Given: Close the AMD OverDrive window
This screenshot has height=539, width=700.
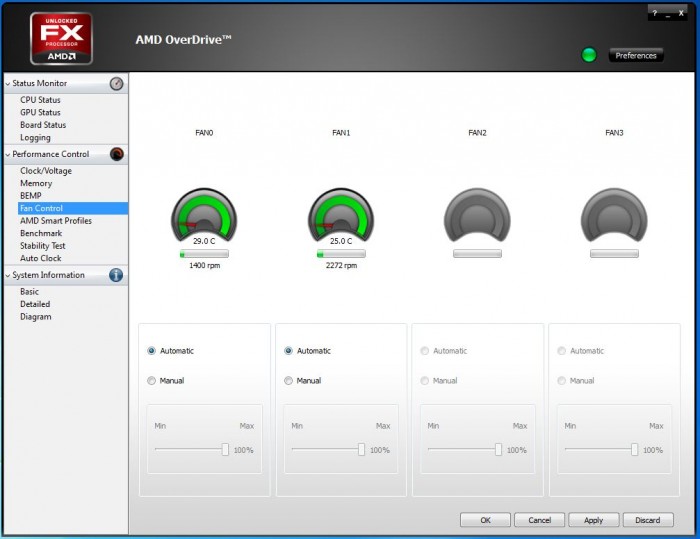Looking at the screenshot, I should (x=681, y=13).
